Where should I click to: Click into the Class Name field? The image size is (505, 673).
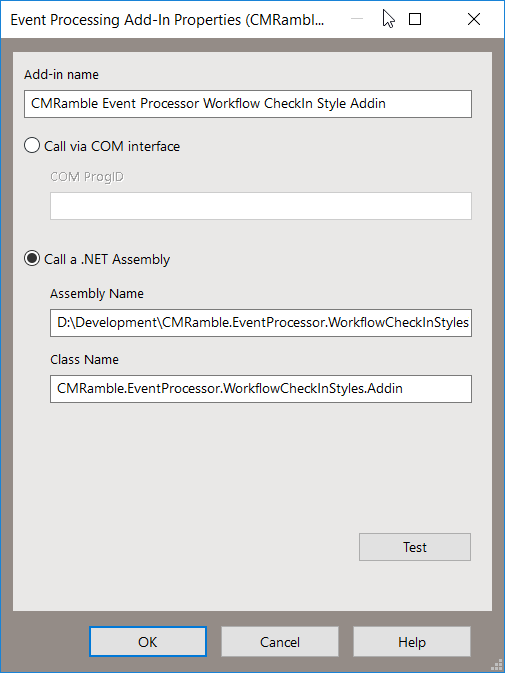click(x=261, y=389)
